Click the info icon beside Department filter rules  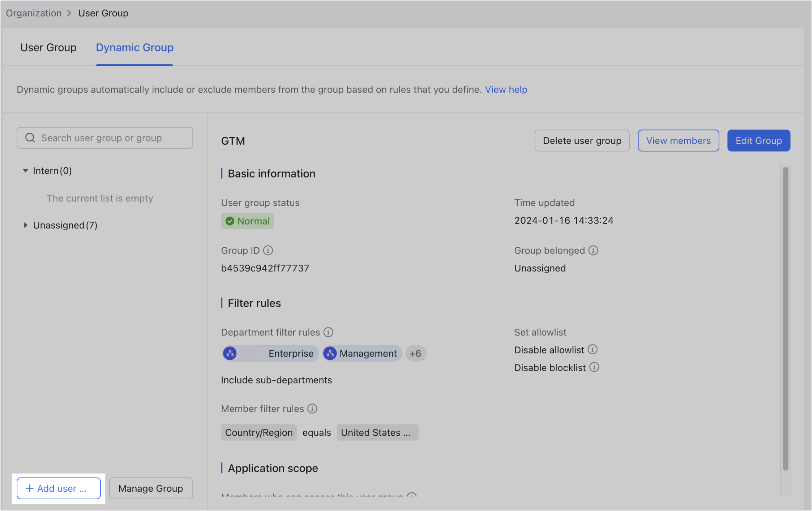point(328,332)
